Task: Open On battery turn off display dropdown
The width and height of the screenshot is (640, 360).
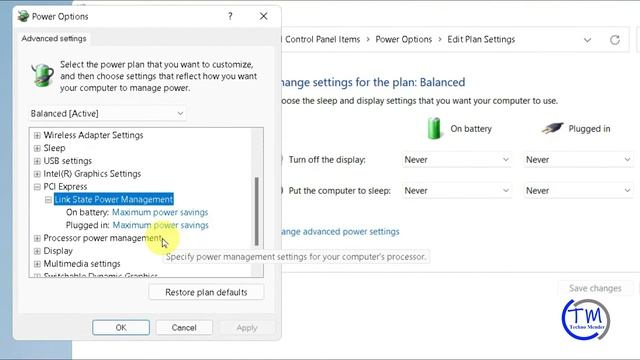Action: (456, 160)
